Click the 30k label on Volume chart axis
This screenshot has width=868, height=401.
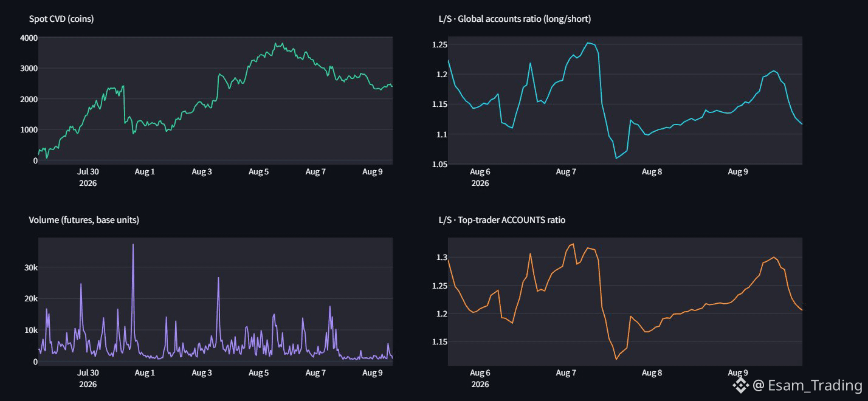31,267
